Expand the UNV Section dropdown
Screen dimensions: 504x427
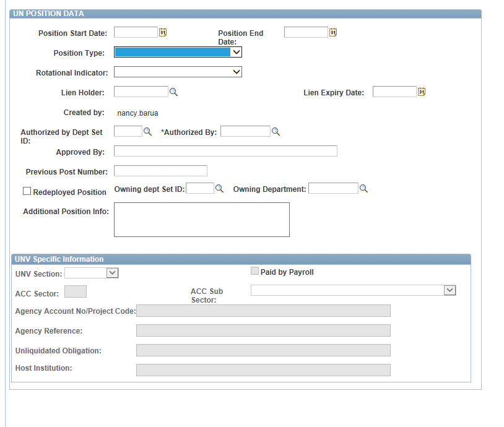92,273
